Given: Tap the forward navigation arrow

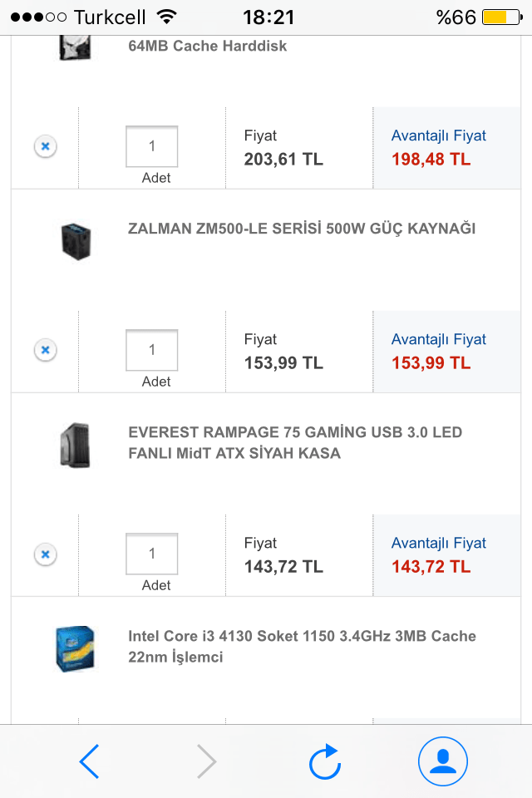Looking at the screenshot, I should pos(206,761).
